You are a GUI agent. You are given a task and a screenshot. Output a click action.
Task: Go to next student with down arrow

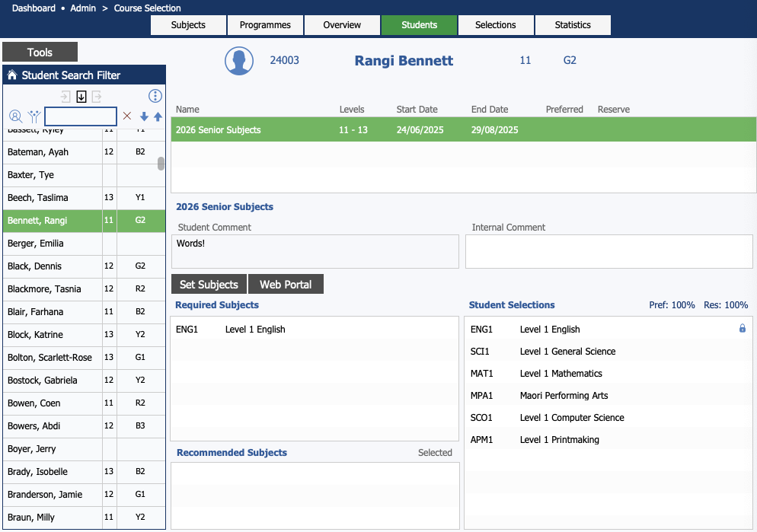point(144,116)
